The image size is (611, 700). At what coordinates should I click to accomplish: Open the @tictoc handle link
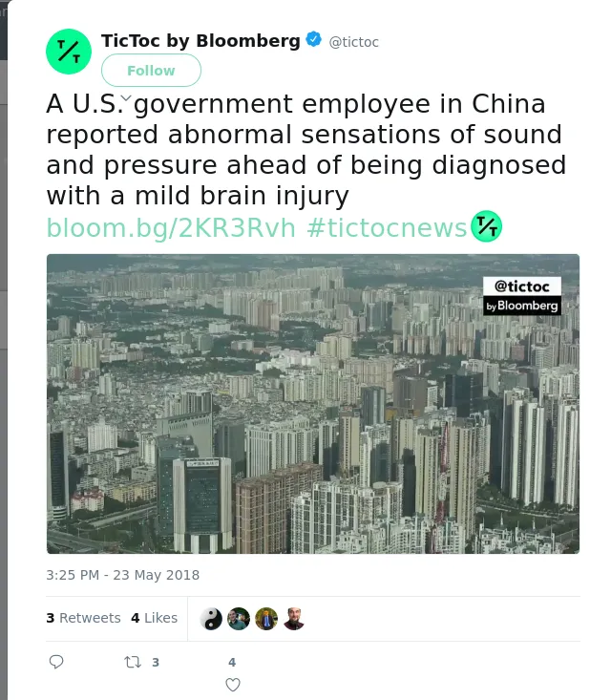(x=353, y=42)
